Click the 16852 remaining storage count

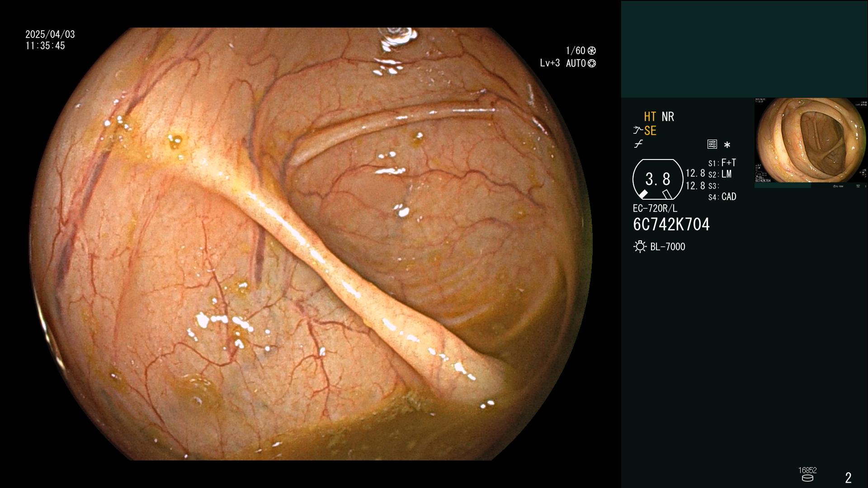pyautogui.click(x=807, y=470)
